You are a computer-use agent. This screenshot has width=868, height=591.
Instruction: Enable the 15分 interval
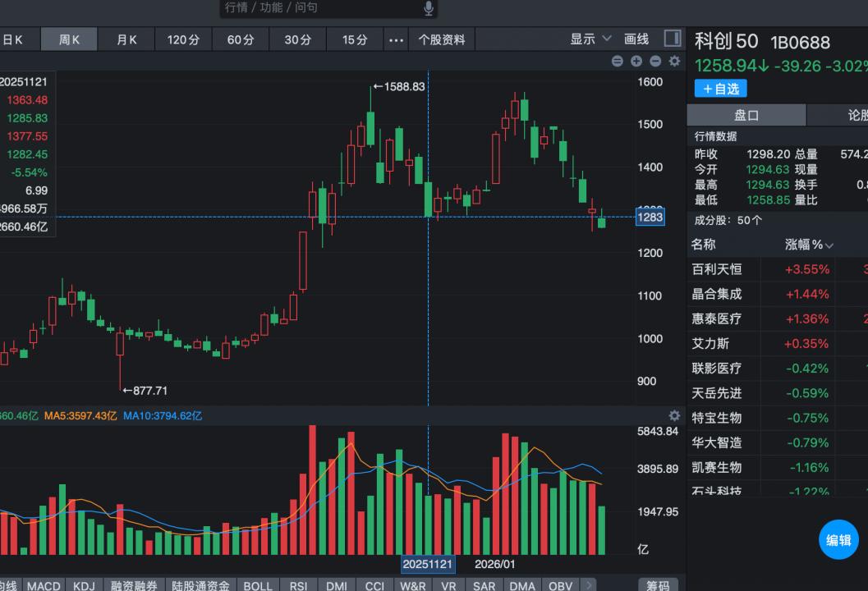(x=355, y=38)
